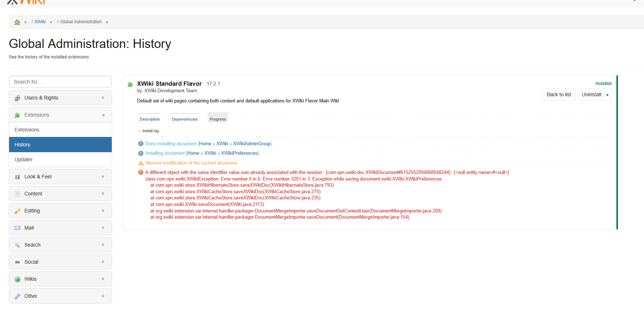The width and height of the screenshot is (644, 312).
Task: Select the History menu item
Action: tap(60, 145)
